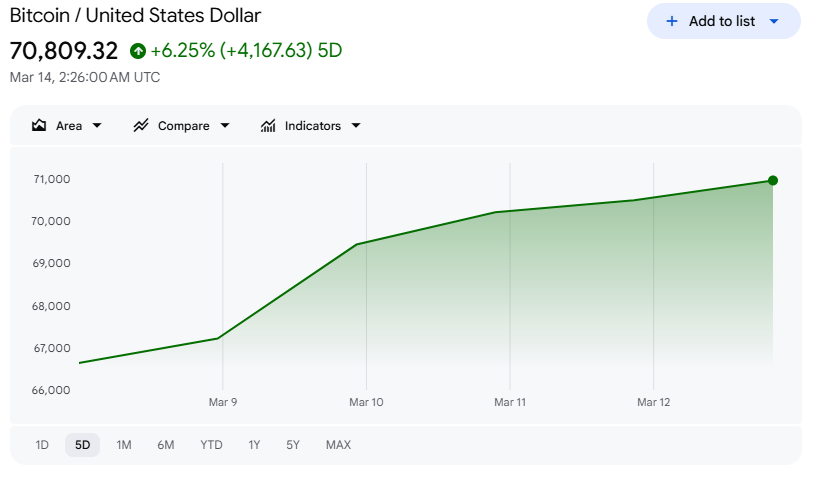Click the Indicators chart icon
This screenshot has width=817, height=477.
click(268, 126)
